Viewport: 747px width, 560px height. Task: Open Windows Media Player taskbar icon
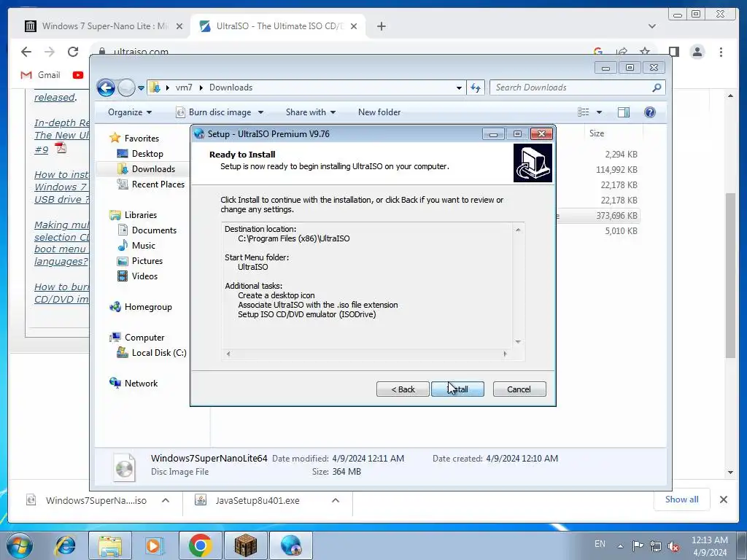[154, 545]
